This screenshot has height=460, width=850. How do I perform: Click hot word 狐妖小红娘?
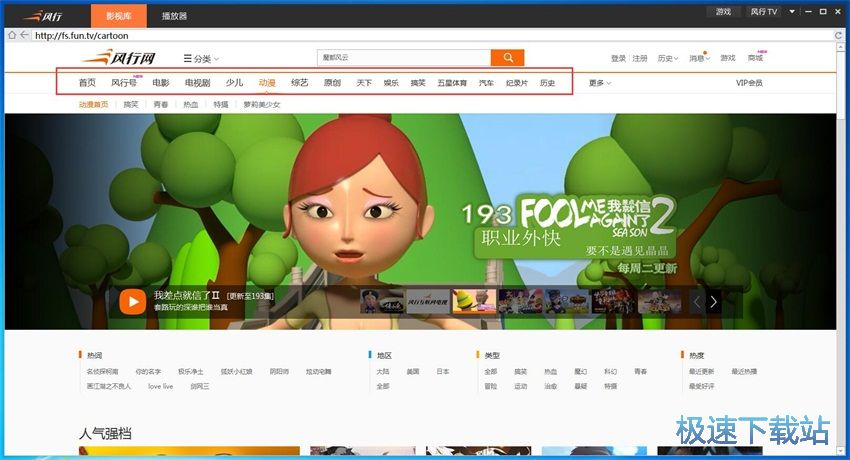236,372
